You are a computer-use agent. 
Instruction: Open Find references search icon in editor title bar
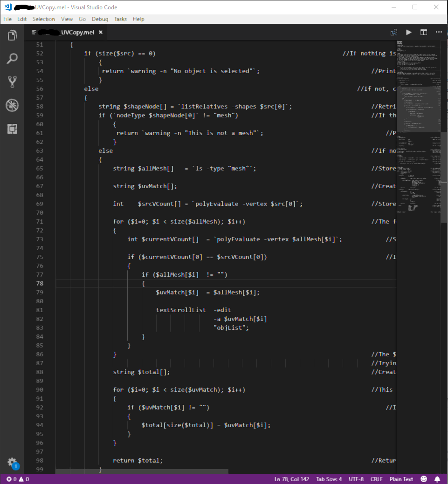pos(394,32)
